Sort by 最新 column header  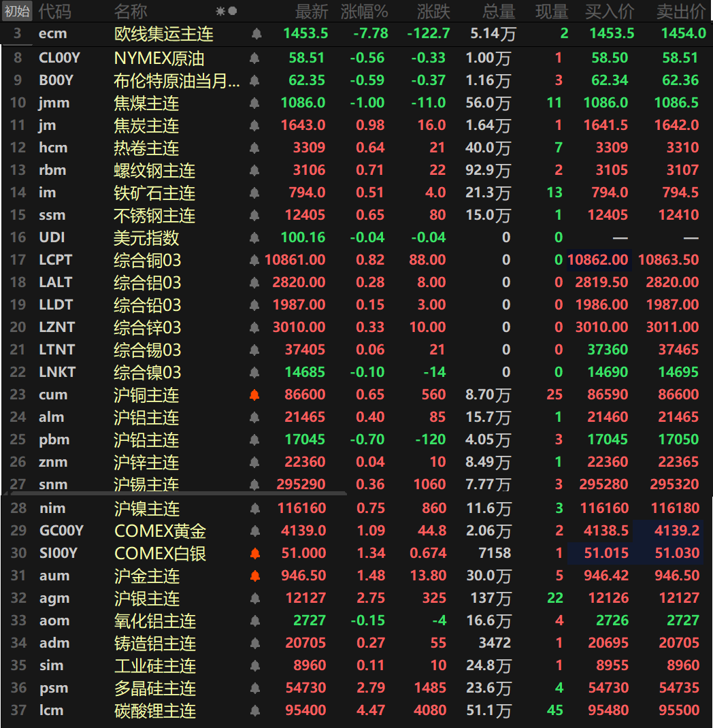311,11
